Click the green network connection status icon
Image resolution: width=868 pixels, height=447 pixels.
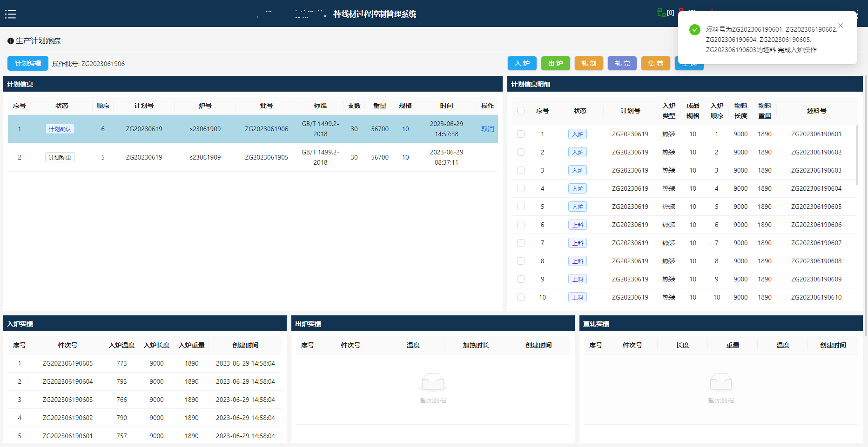click(661, 13)
